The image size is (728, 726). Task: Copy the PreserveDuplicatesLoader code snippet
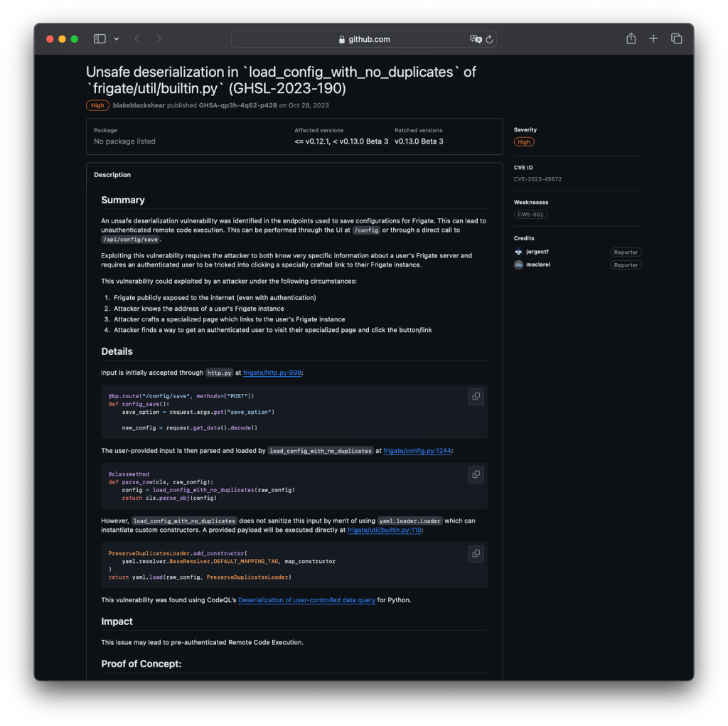pyautogui.click(x=476, y=553)
